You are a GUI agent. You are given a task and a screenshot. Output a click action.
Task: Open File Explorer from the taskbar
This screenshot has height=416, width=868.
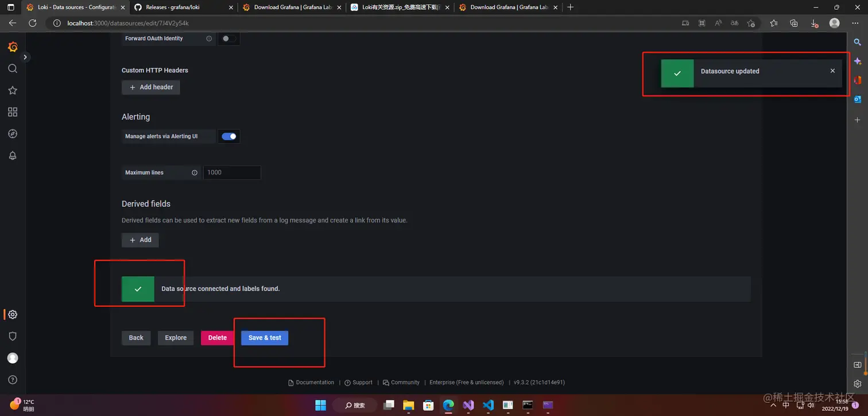(x=408, y=405)
